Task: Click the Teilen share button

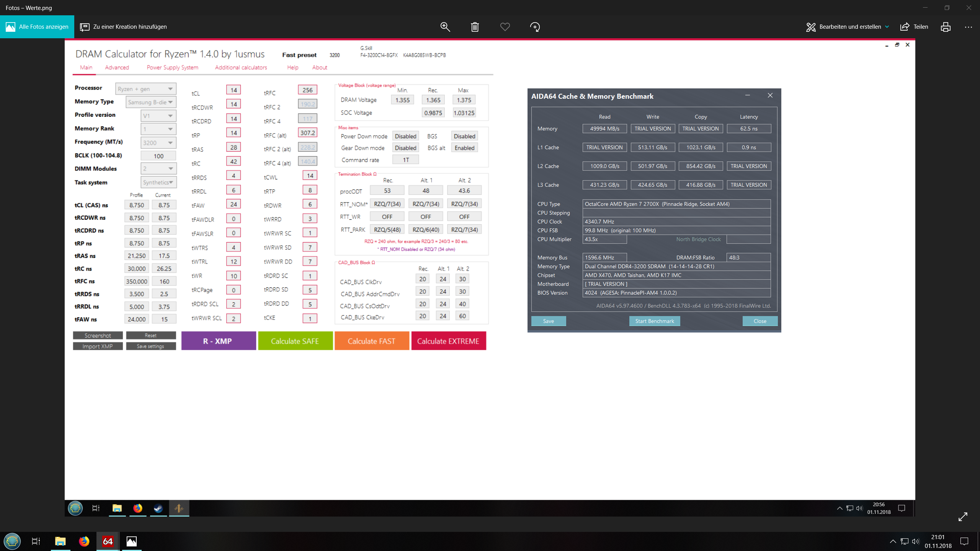Action: tap(914, 27)
